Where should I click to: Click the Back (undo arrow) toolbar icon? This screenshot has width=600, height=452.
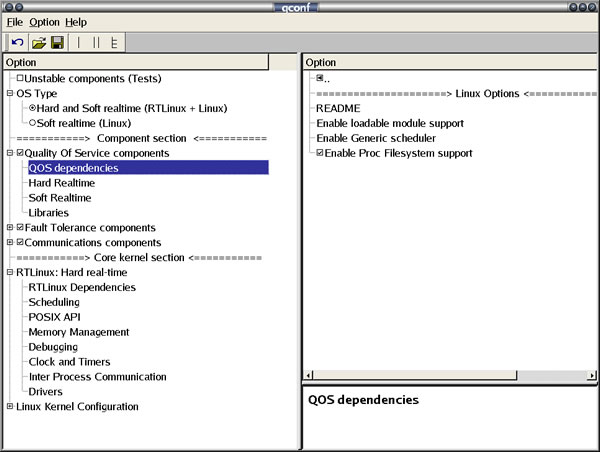coord(18,43)
